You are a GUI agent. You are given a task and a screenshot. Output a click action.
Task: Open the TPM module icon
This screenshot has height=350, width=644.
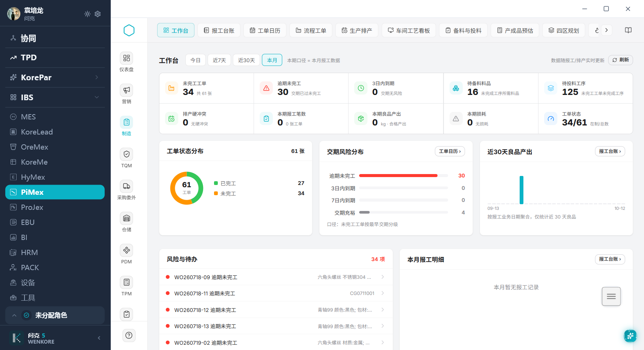click(x=127, y=286)
